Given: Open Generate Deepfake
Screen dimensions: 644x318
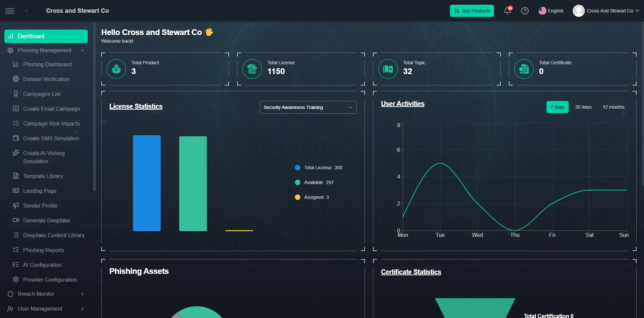Looking at the screenshot, I should point(46,220).
